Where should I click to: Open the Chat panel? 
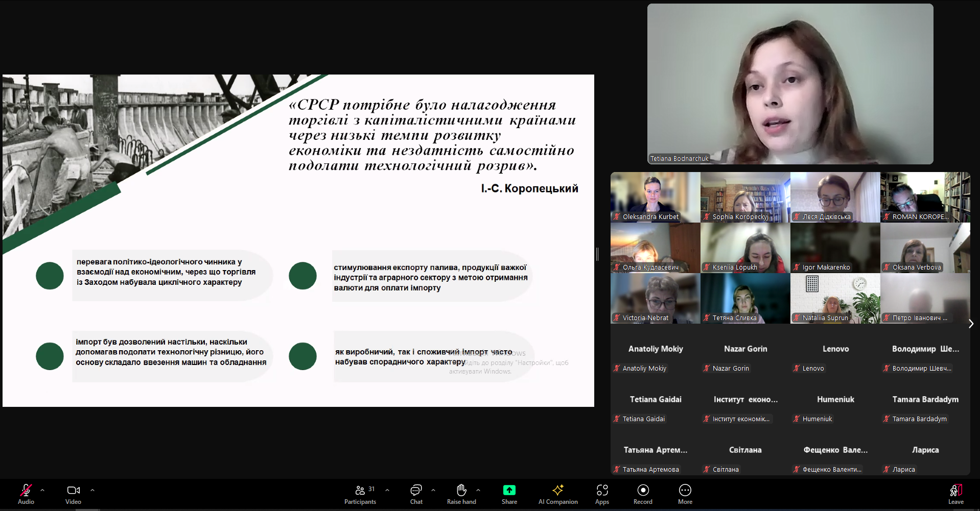click(x=416, y=494)
